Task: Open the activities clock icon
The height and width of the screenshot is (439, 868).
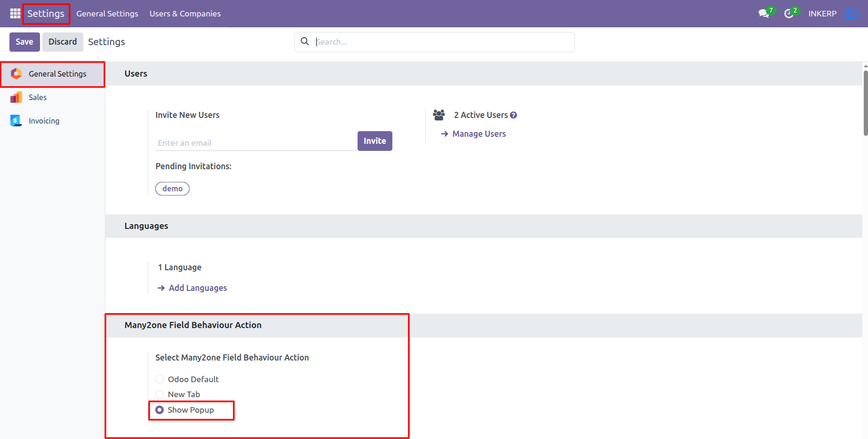Action: [789, 14]
